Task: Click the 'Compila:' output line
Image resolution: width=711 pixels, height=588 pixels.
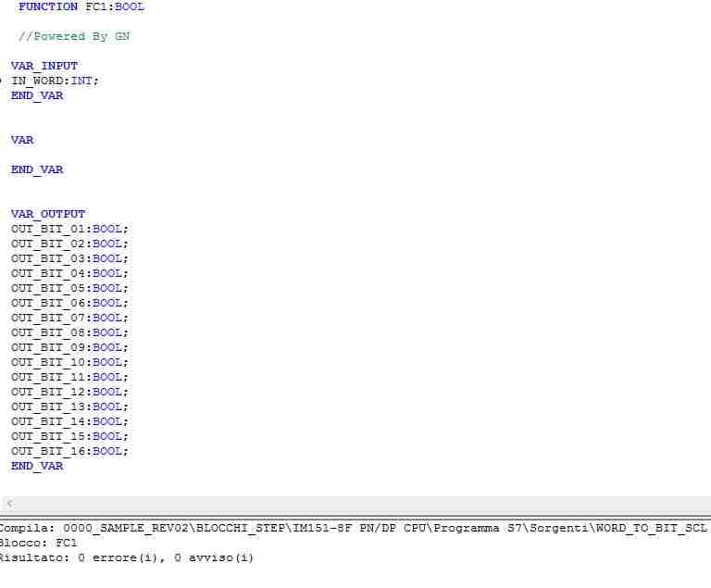Action: click(354, 528)
